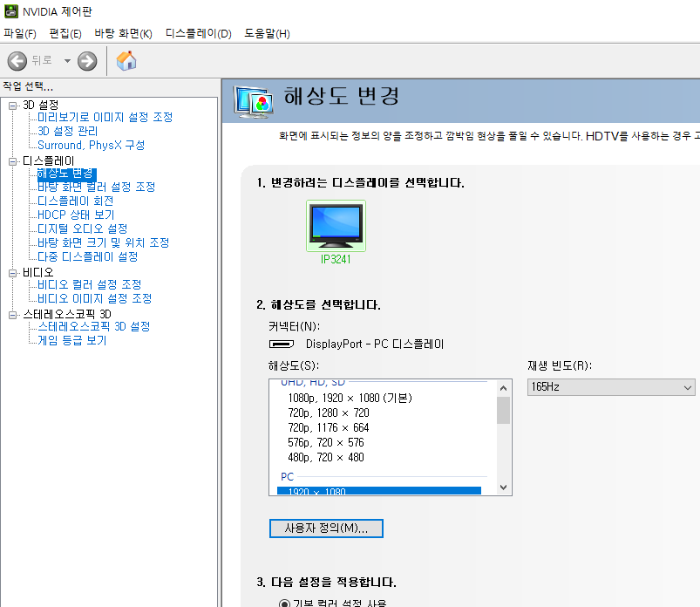The height and width of the screenshot is (607, 700).
Task: Open the 도움말(H) menu
Action: click(x=267, y=33)
